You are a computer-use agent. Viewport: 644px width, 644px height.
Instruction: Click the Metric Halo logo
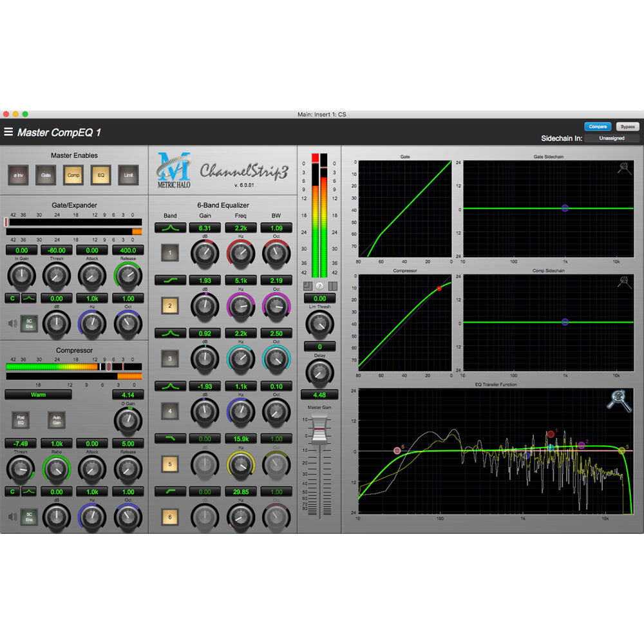coord(174,169)
